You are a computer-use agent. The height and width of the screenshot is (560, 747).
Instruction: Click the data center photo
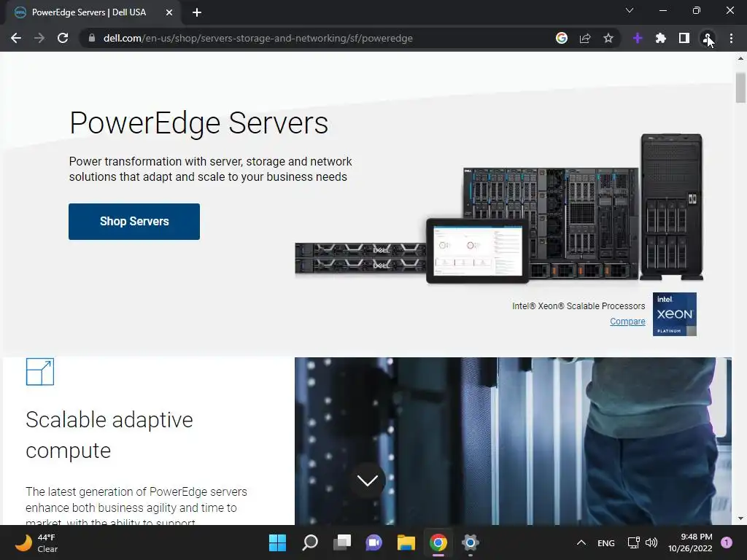[x=513, y=441]
